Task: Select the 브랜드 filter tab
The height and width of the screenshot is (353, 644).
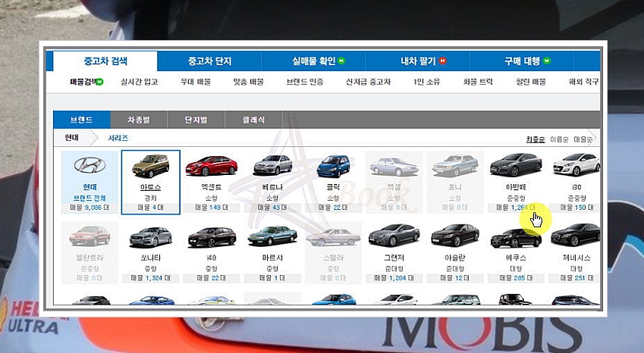Action: coord(82,120)
